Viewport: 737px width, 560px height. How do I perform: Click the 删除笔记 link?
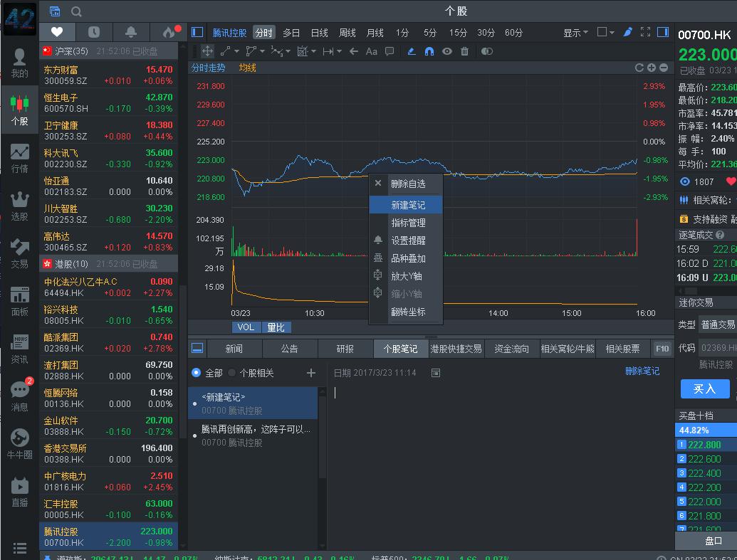click(642, 371)
